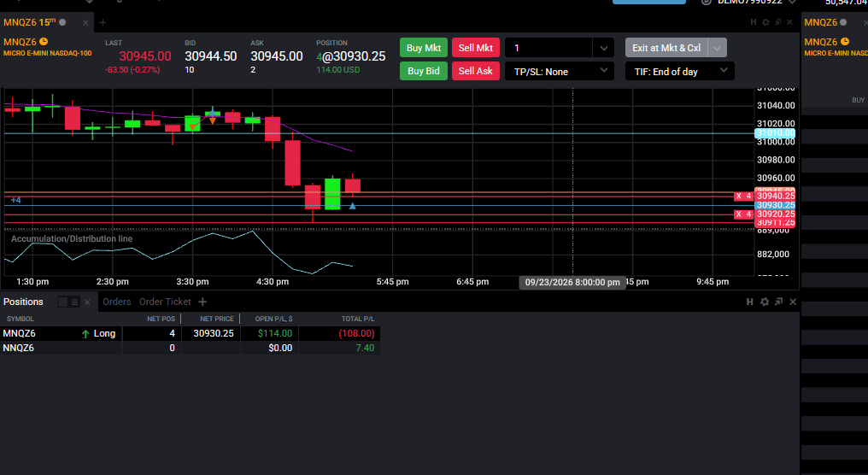Open the TIF: End of day dropdown
Image resolution: width=868 pixels, height=475 pixels.
680,72
